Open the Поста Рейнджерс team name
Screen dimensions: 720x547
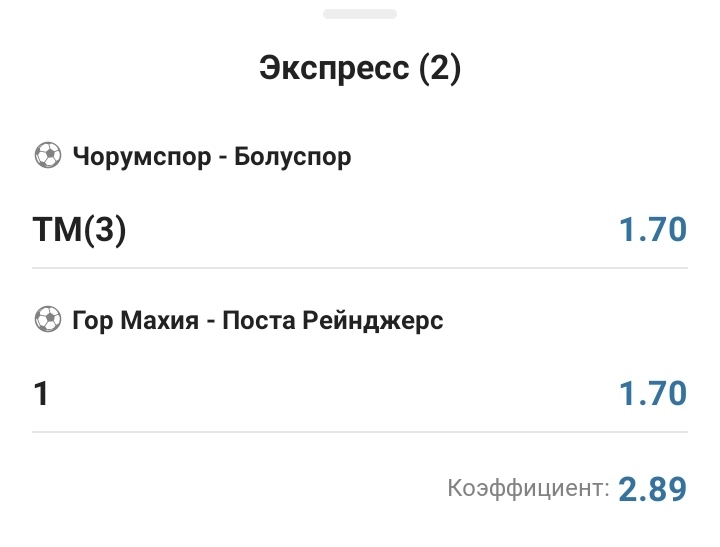(333, 321)
